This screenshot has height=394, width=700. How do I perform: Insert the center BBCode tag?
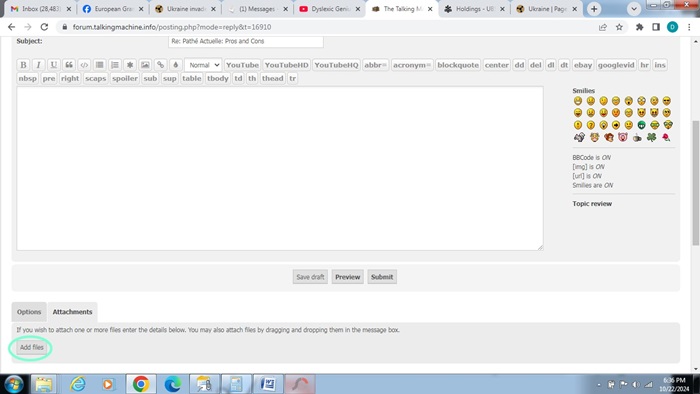496,65
